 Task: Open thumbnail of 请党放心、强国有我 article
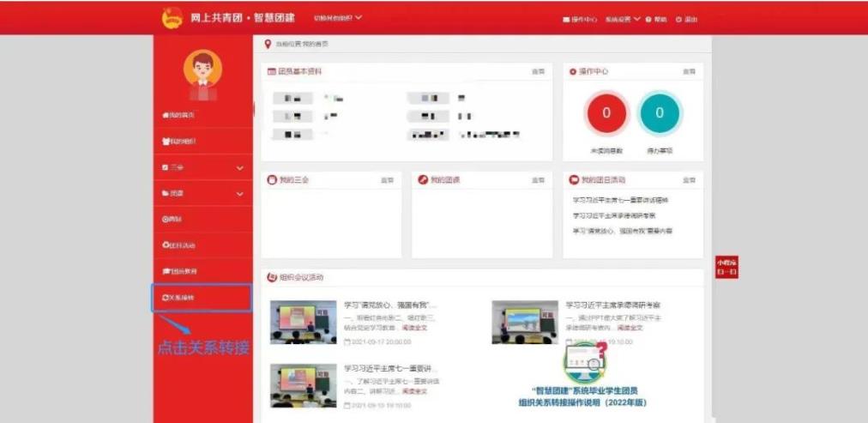[303, 323]
